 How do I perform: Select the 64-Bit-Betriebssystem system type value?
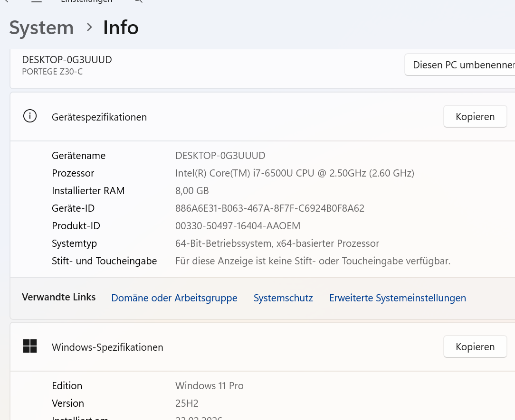point(277,243)
